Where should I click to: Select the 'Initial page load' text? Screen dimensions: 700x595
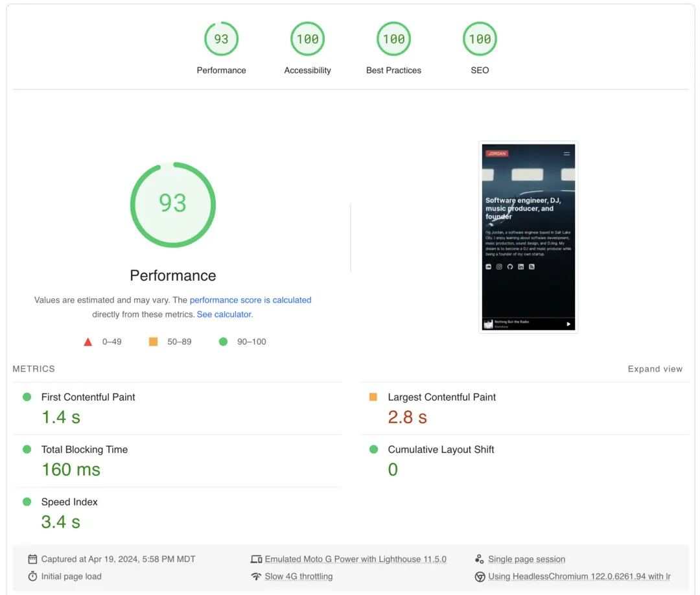click(71, 576)
